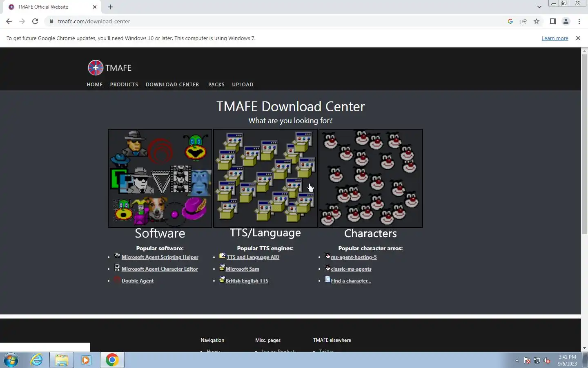Open the Double Agent link
The image size is (588, 368).
(x=138, y=281)
